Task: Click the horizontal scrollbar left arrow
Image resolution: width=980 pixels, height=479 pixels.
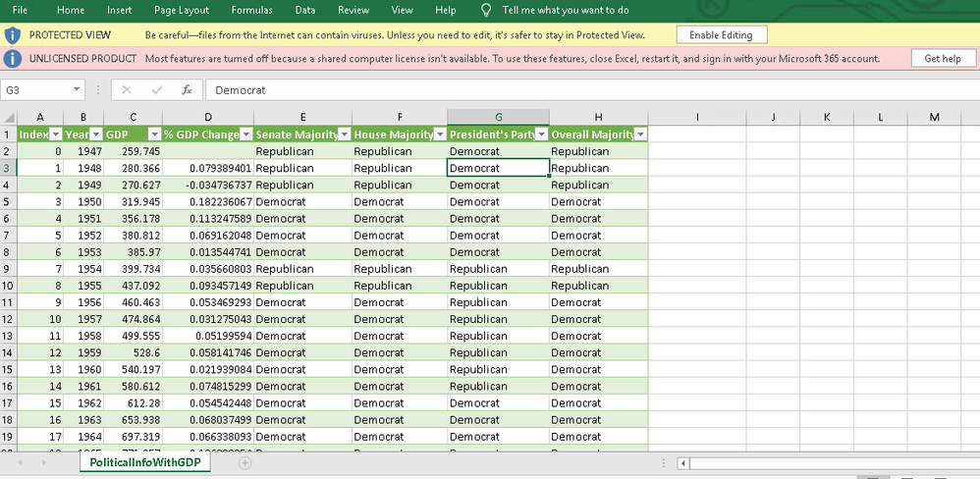Action: pos(683,463)
